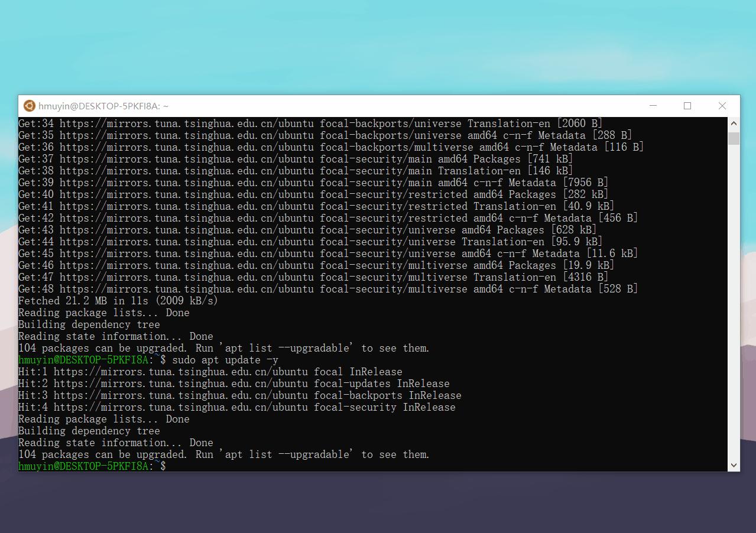The width and height of the screenshot is (756, 533).
Task: Click the 'Fetched 21.2 MB in 11s' line
Action: point(118,301)
